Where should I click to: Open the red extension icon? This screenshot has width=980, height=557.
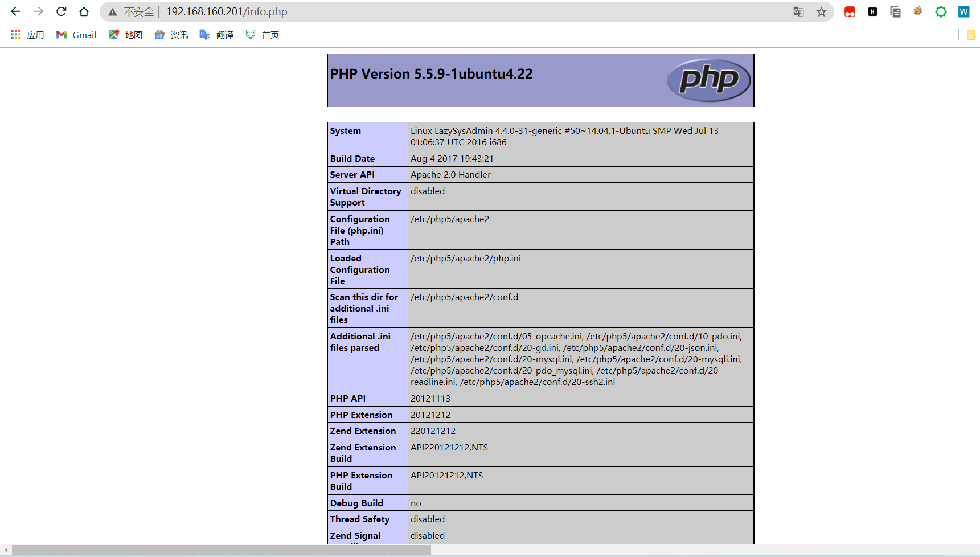click(x=850, y=12)
